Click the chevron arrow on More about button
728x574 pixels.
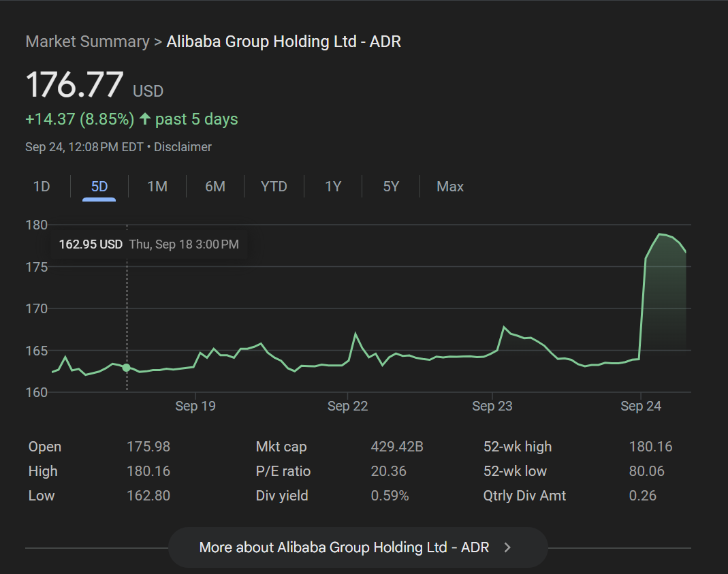[x=507, y=547]
